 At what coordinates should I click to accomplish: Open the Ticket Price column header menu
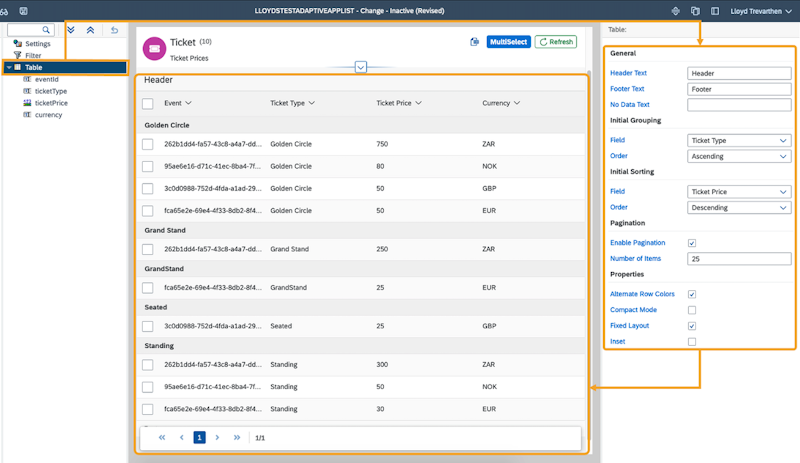[x=418, y=103]
